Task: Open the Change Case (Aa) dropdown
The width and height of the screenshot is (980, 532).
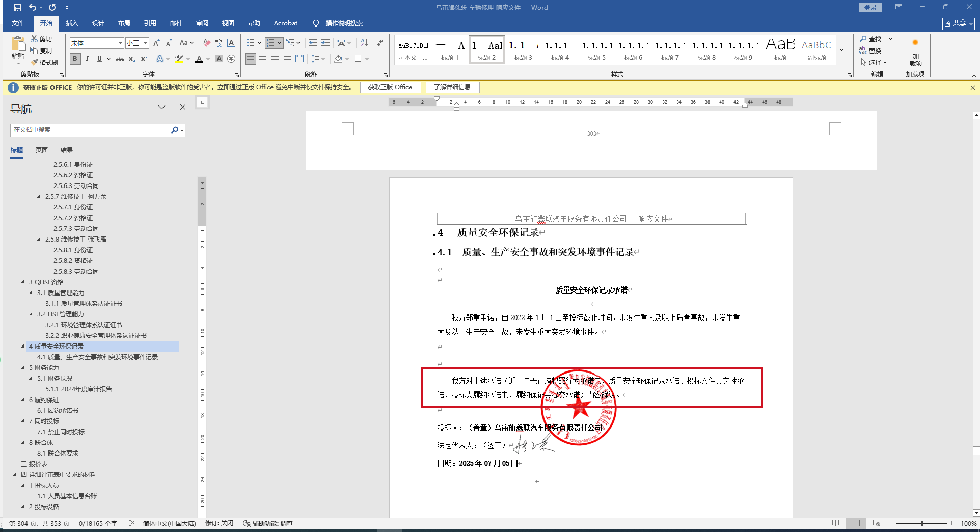Action: [186, 43]
